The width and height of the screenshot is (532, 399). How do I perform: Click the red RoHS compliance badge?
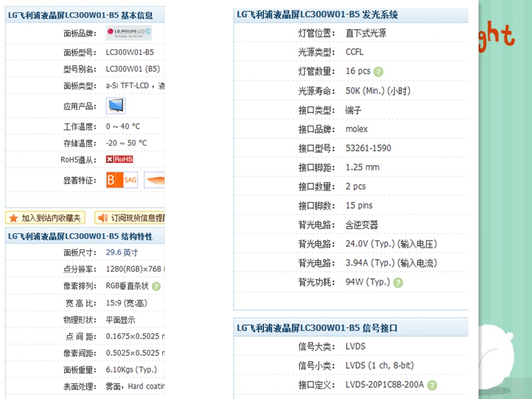pos(119,159)
